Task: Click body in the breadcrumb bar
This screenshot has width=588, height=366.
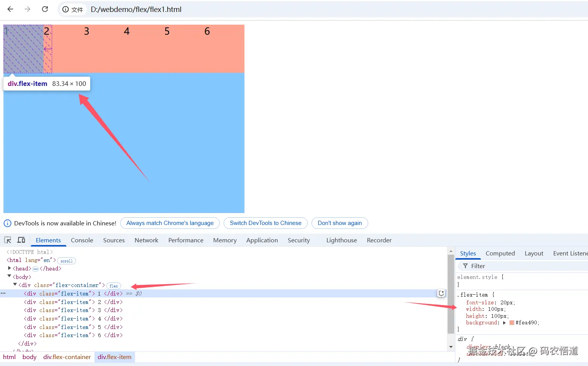Action: (x=29, y=357)
